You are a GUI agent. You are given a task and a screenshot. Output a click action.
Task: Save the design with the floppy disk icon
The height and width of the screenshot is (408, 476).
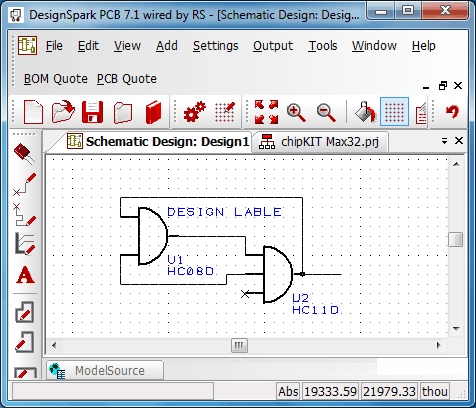tap(92, 112)
